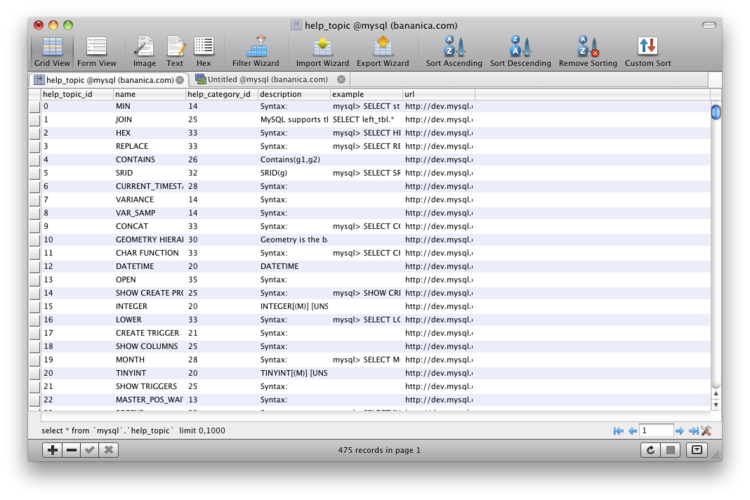
Task: Go to the previous page
Action: click(x=632, y=431)
